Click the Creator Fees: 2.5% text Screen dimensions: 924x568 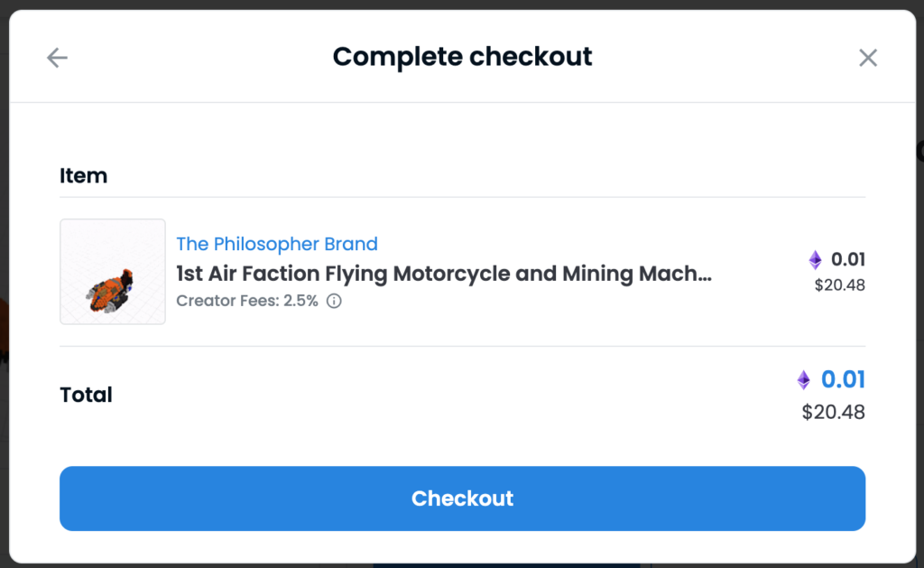pyautogui.click(x=247, y=301)
